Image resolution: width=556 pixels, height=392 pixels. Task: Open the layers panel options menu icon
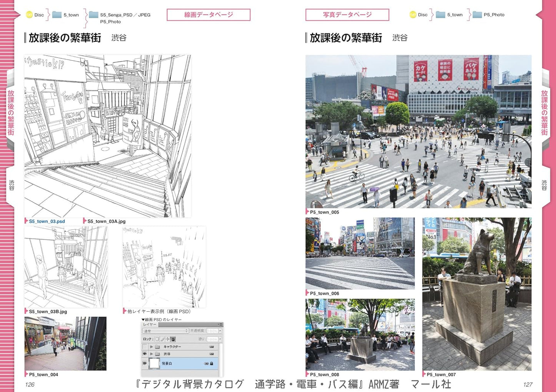[220, 325]
